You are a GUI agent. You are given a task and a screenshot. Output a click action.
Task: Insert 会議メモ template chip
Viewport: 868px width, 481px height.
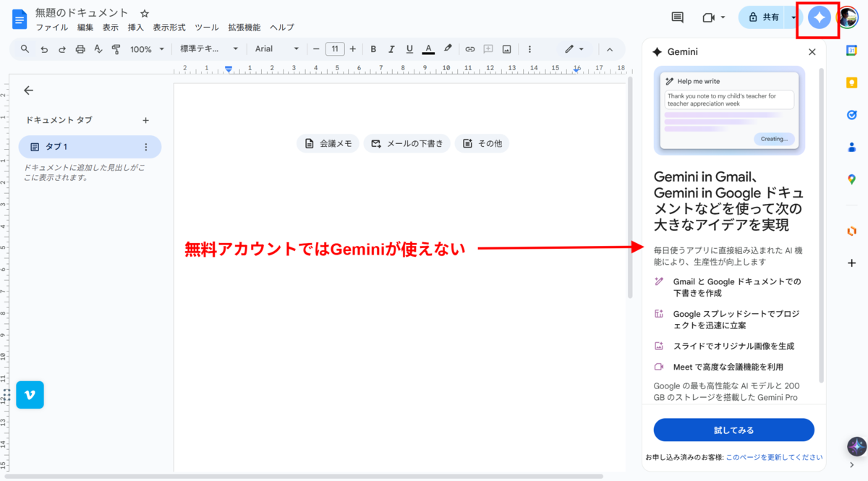point(328,143)
